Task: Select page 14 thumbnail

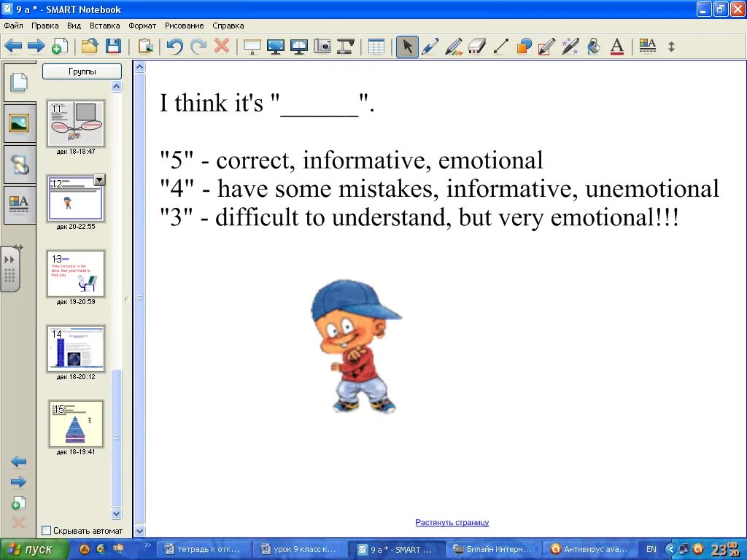Action: 76,349
